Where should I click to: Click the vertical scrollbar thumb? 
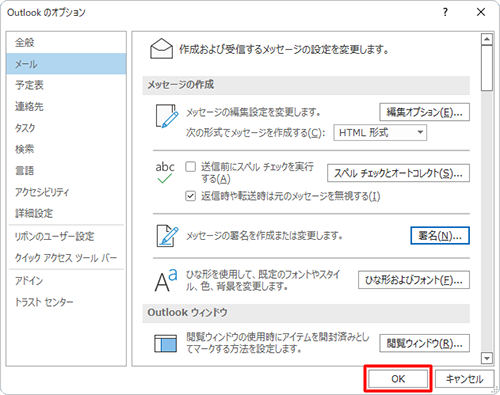pyautogui.click(x=487, y=68)
